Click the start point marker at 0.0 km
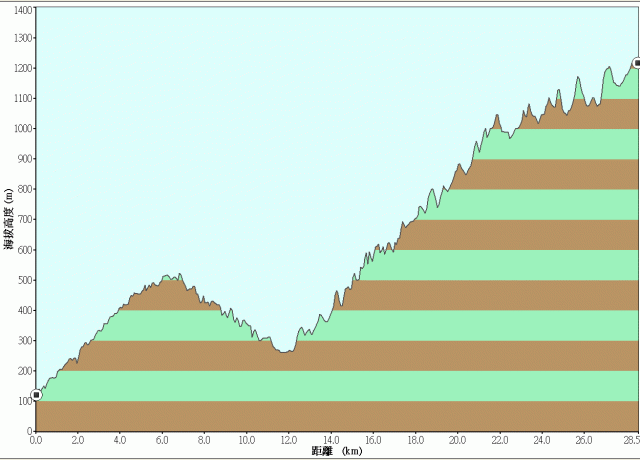640x460 pixels. click(x=36, y=395)
